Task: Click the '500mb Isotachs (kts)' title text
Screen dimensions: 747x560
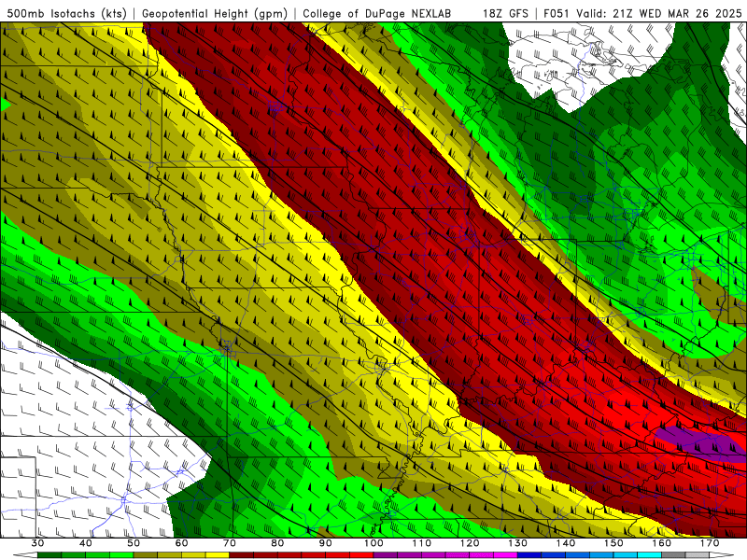Action: click(66, 13)
